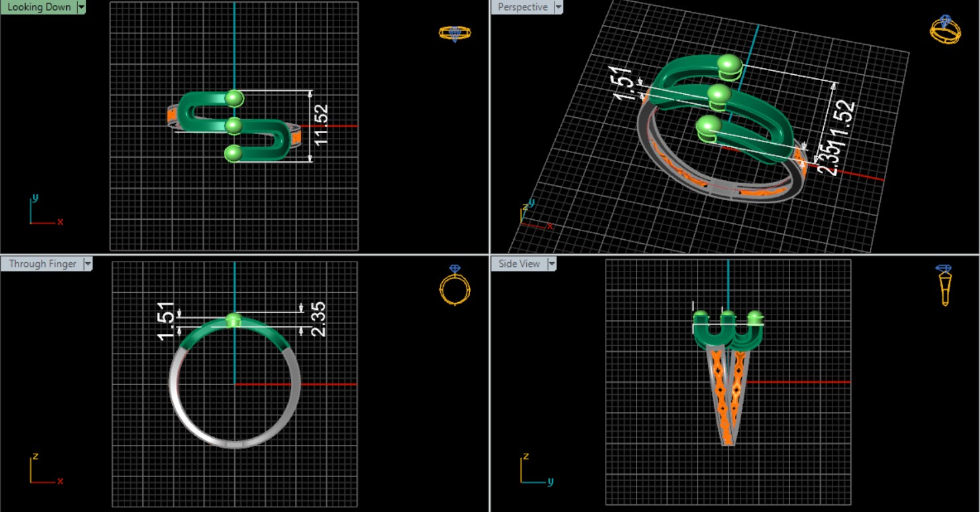The height and width of the screenshot is (512, 980).
Task: Click the ring icon in Perspective viewport
Action: [x=945, y=30]
